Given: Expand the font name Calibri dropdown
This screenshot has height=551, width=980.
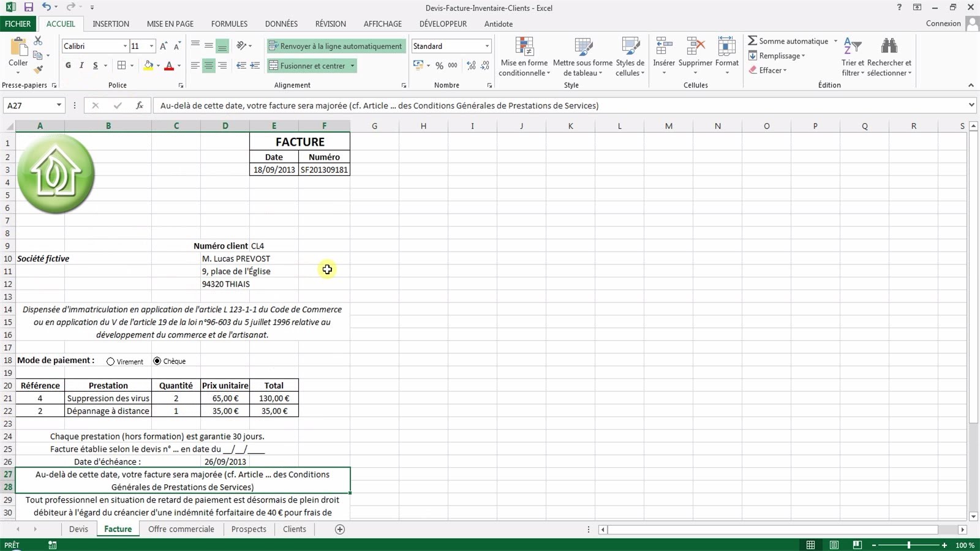Looking at the screenshot, I should 125,46.
